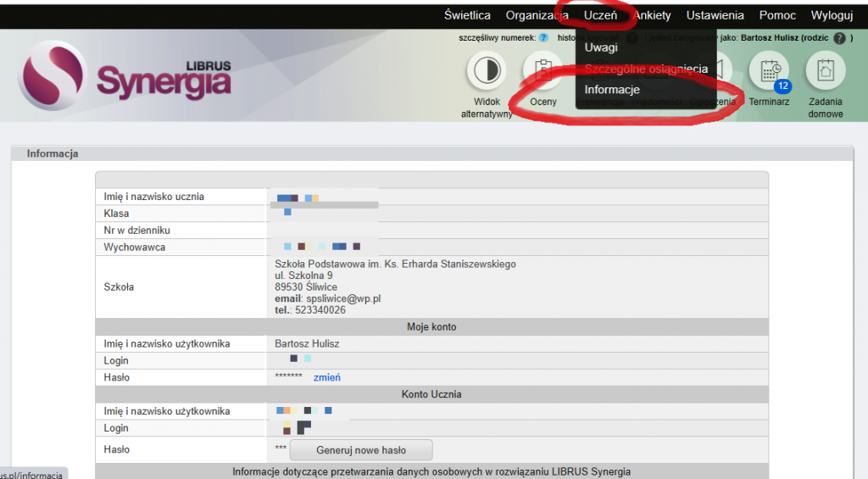Image resolution: width=868 pixels, height=479 pixels.
Task: Log out via Wyloguj
Action: pyautogui.click(x=832, y=15)
